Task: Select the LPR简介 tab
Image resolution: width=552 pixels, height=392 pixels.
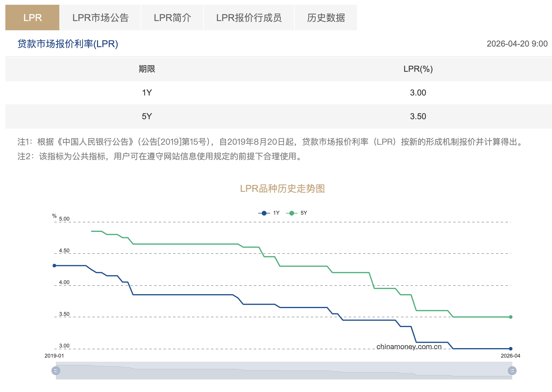Action: [172, 17]
